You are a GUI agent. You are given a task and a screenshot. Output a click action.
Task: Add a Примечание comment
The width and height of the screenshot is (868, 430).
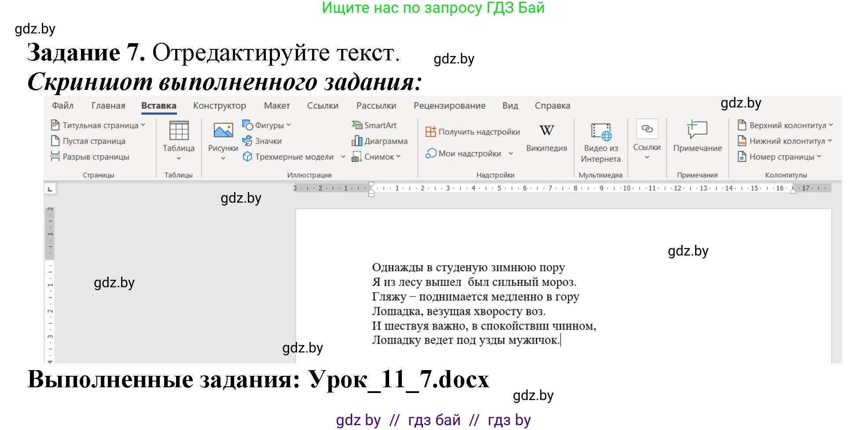click(x=697, y=137)
